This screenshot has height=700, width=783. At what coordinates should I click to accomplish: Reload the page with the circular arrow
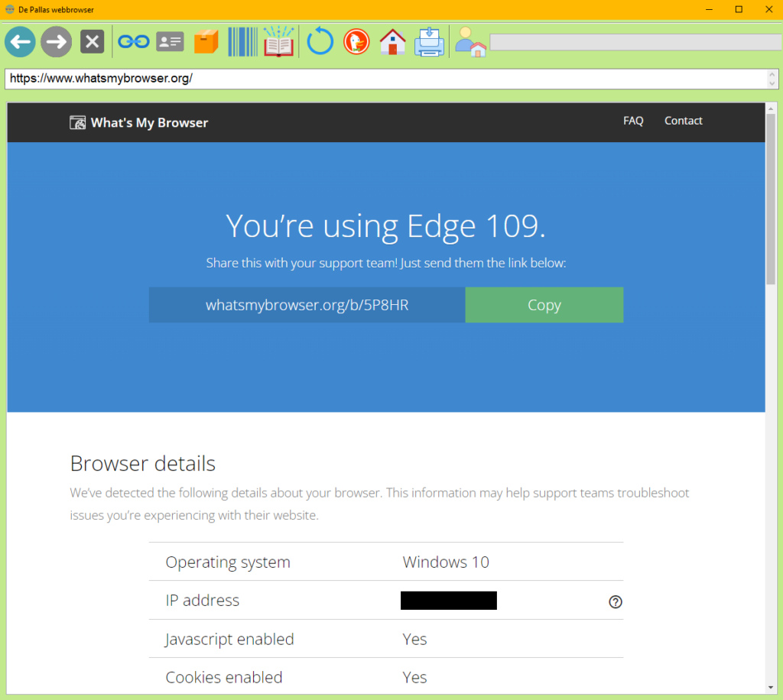click(320, 41)
